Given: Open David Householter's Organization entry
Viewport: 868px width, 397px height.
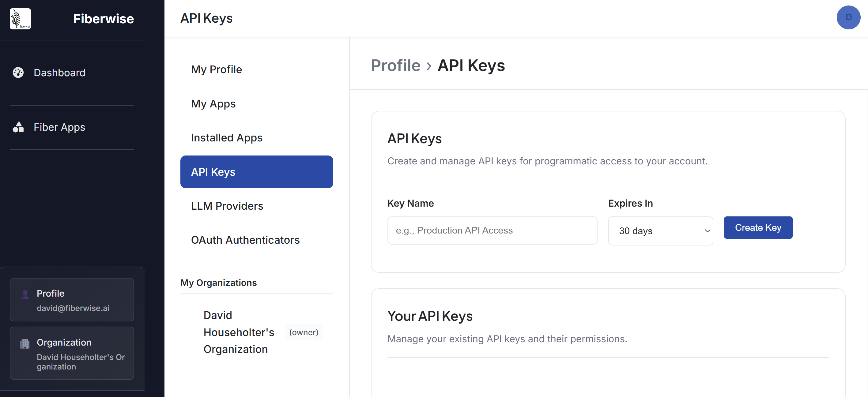Looking at the screenshot, I should (239, 332).
